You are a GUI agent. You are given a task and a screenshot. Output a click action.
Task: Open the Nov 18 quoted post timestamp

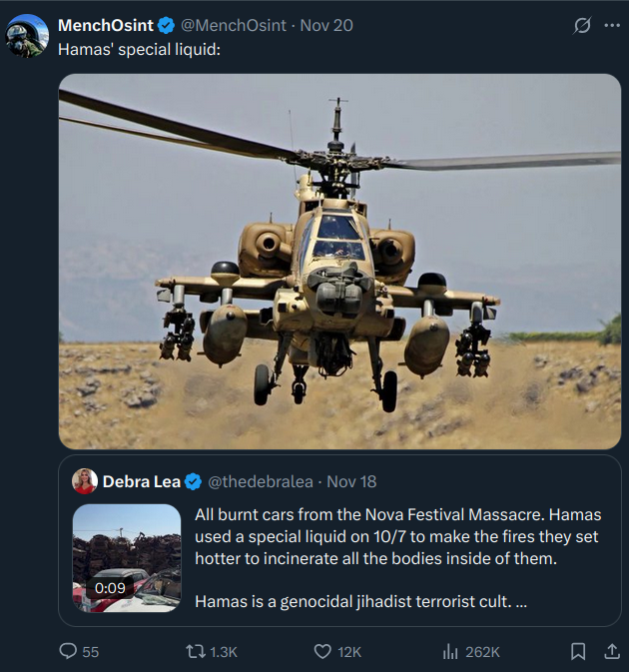pos(351,481)
